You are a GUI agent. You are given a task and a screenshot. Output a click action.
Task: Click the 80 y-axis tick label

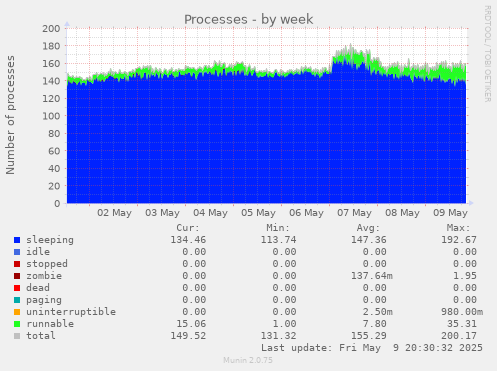54,133
